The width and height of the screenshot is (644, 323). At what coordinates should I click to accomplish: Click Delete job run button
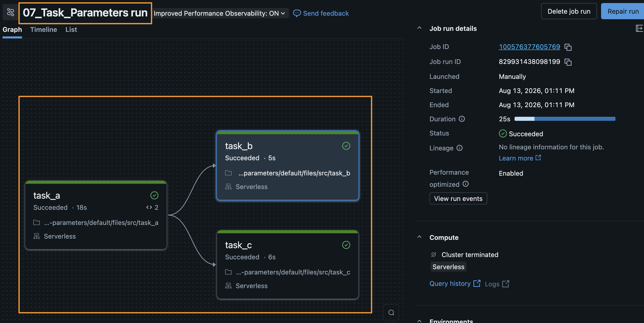(x=569, y=11)
